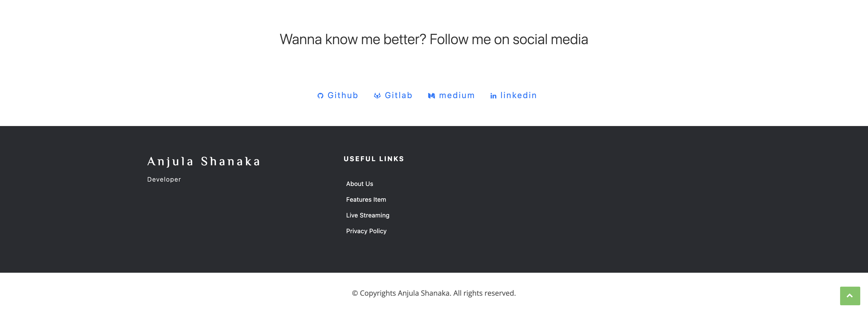Open the About Us page
The height and width of the screenshot is (313, 868).
(359, 184)
